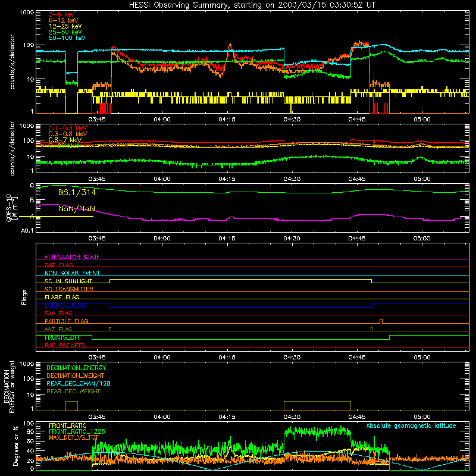Viewport: 476px width, 476px height.
Task: Select the red 3-6 keV legend label
Action: coord(62,14)
